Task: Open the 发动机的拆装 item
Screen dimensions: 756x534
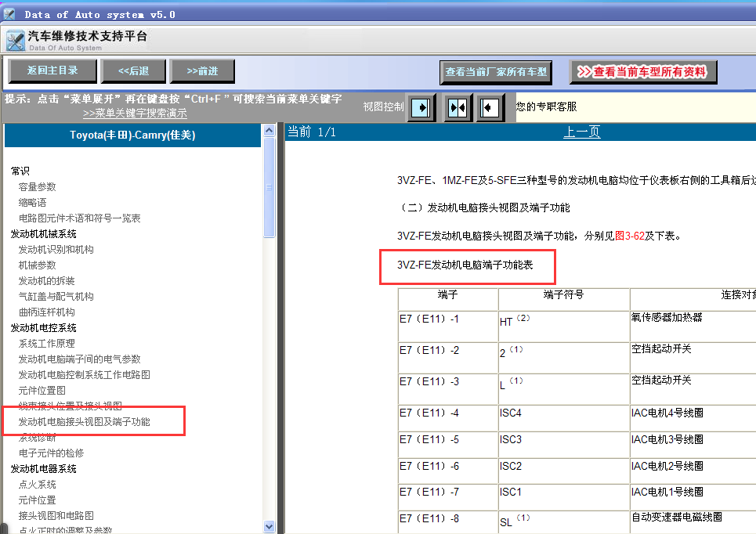Action: 46,281
